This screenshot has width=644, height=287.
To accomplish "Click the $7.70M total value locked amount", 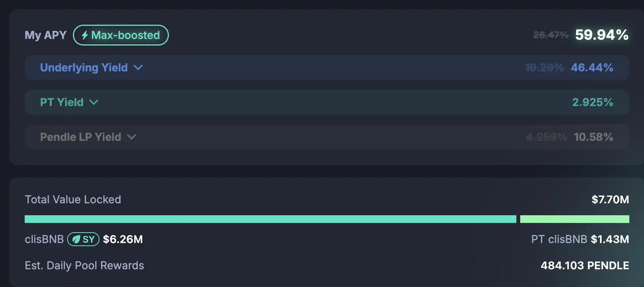I will (610, 199).
